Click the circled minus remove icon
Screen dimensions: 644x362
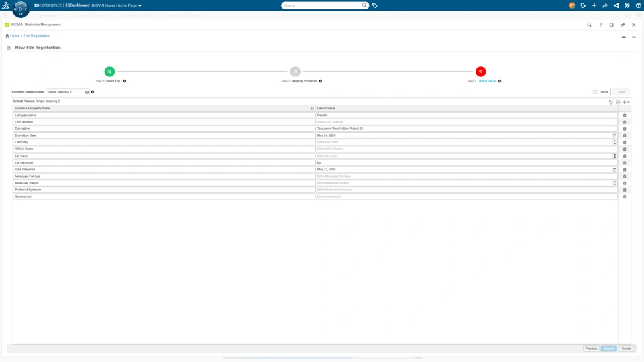click(618, 102)
